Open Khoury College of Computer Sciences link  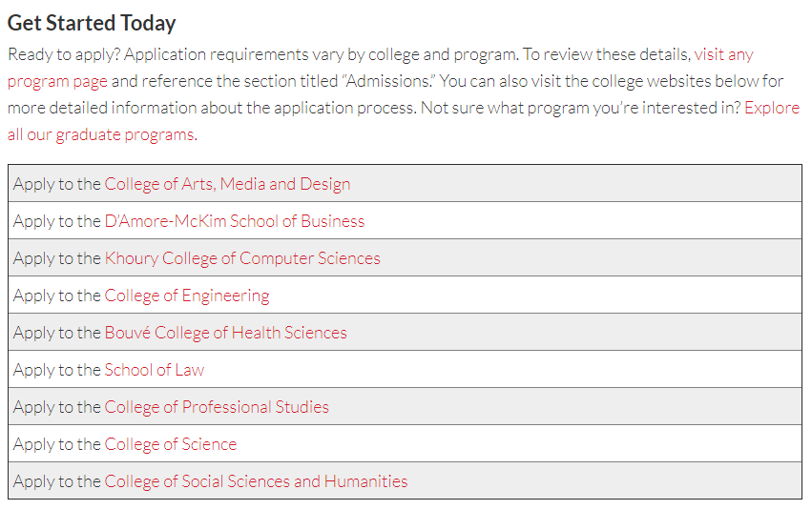click(x=242, y=258)
